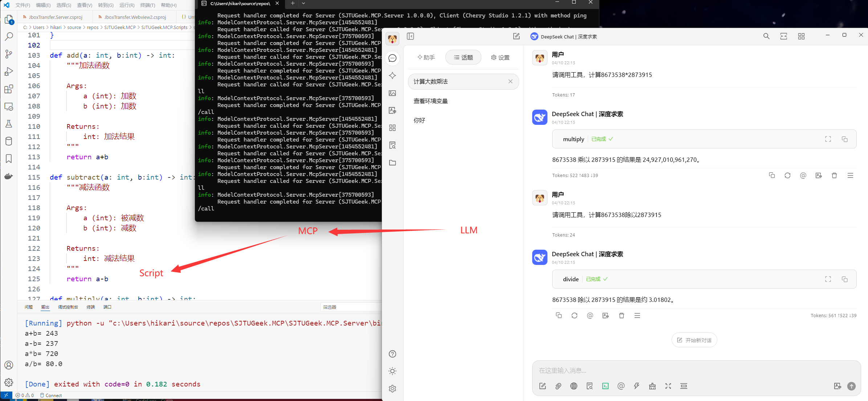Click the help question mark icon in Cherry Studio
868x401 pixels.
coord(392,354)
